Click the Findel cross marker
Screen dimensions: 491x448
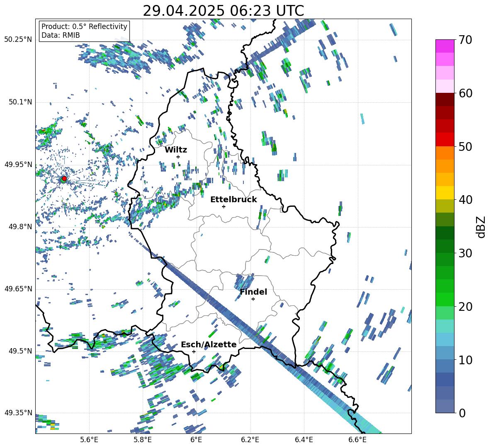pyautogui.click(x=253, y=299)
